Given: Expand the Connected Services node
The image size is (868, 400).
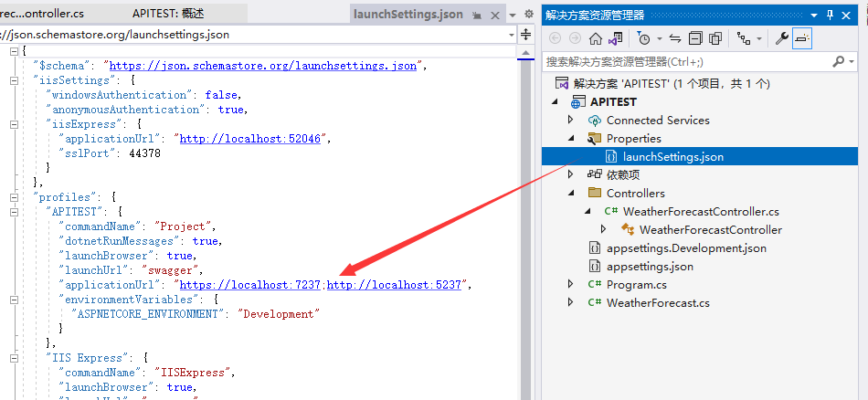Looking at the screenshot, I should [571, 121].
